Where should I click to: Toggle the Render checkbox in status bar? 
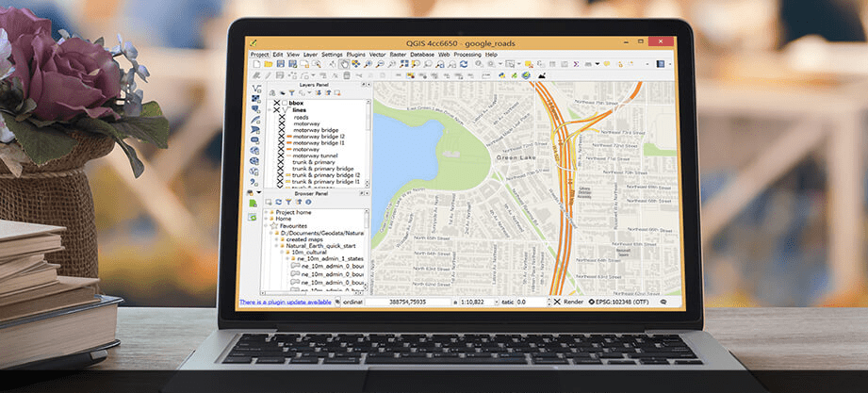pyautogui.click(x=557, y=302)
